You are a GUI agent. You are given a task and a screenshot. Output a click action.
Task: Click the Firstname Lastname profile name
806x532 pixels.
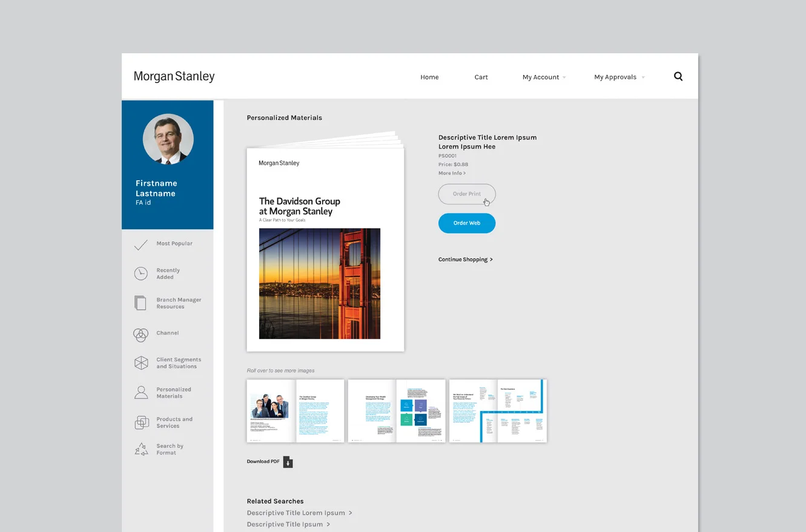click(156, 188)
